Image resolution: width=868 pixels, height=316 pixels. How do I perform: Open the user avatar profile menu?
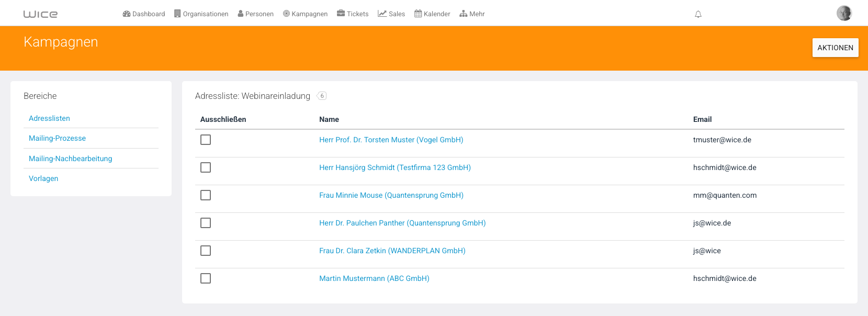click(x=844, y=13)
